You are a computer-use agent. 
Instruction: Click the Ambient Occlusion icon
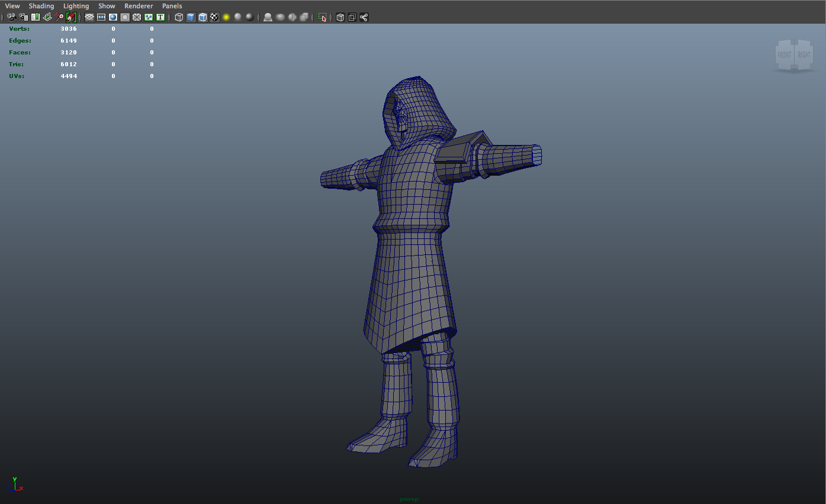tap(268, 17)
